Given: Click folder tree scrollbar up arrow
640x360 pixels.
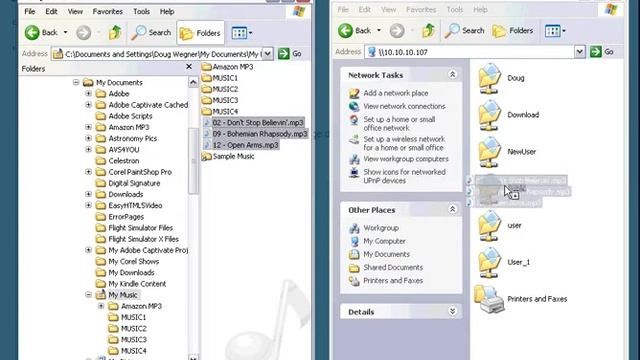Looking at the screenshot, I should [x=193, y=82].
